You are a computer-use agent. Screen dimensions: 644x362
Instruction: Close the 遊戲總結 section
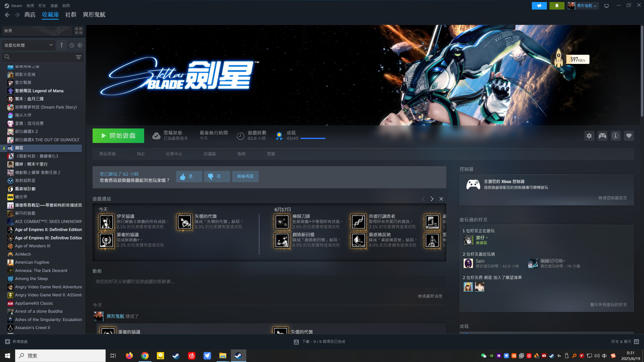pos(441,199)
